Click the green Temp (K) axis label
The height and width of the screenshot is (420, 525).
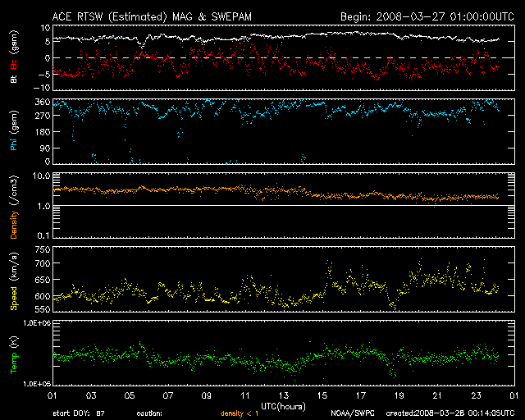click(14, 354)
